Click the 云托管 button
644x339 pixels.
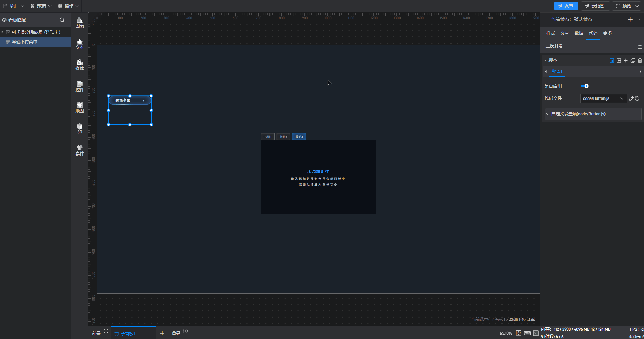point(595,6)
